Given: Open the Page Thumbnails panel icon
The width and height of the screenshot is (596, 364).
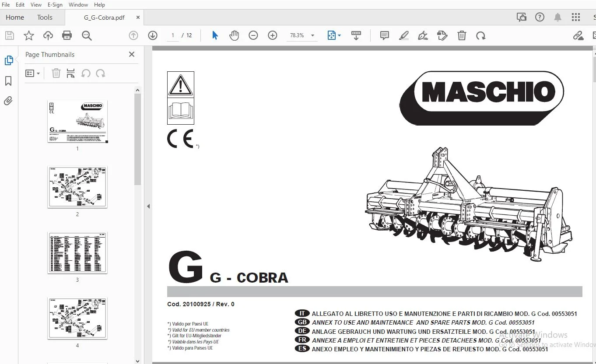Looking at the screenshot, I should 8,60.
